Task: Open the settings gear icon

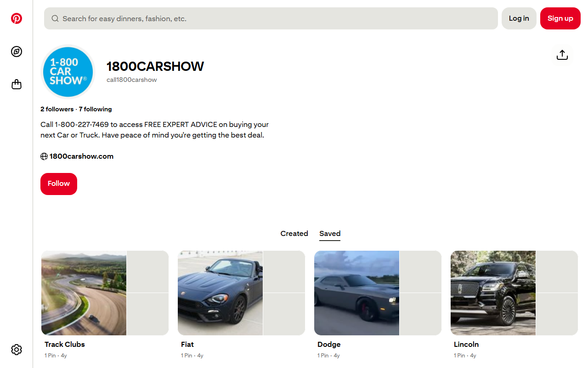Action: [x=17, y=350]
